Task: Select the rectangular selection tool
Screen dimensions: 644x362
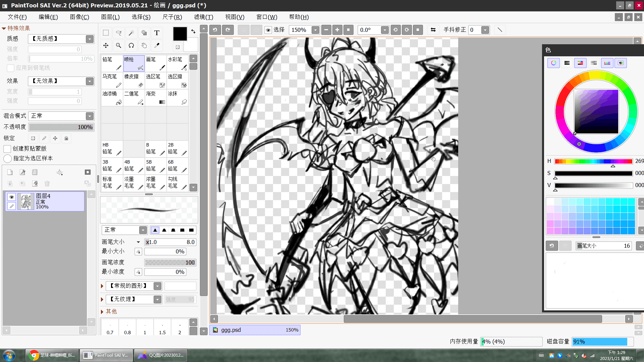Action: [x=106, y=33]
